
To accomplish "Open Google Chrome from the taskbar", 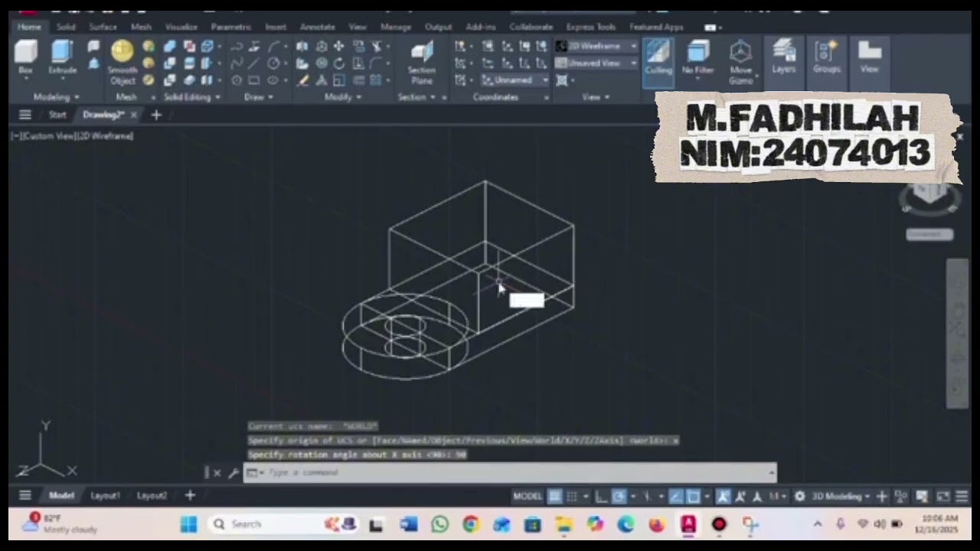I will (471, 524).
